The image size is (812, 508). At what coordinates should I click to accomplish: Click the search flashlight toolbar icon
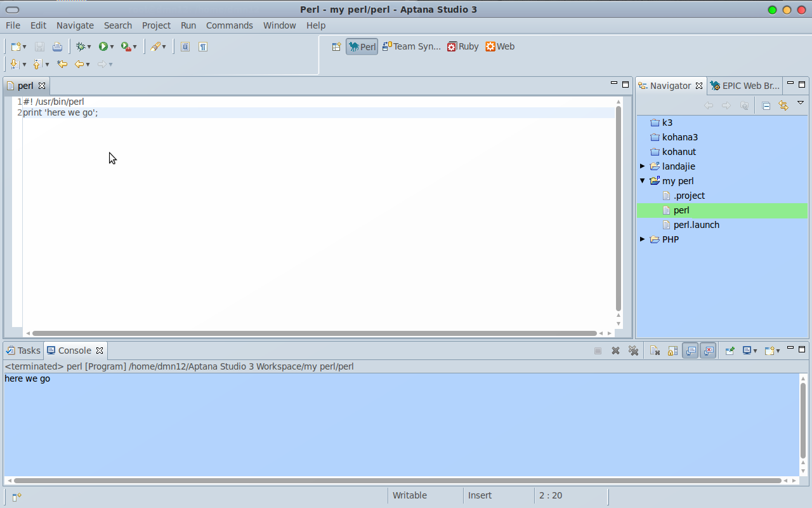(155, 47)
